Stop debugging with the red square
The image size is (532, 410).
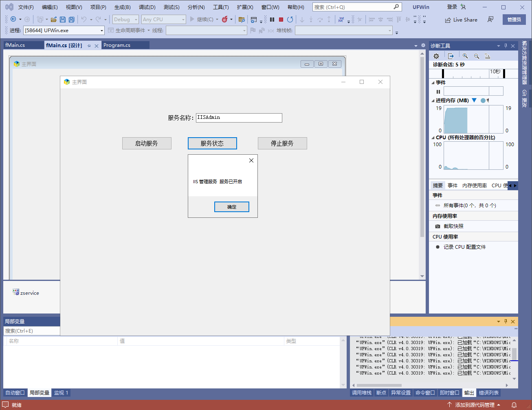pyautogui.click(x=281, y=19)
